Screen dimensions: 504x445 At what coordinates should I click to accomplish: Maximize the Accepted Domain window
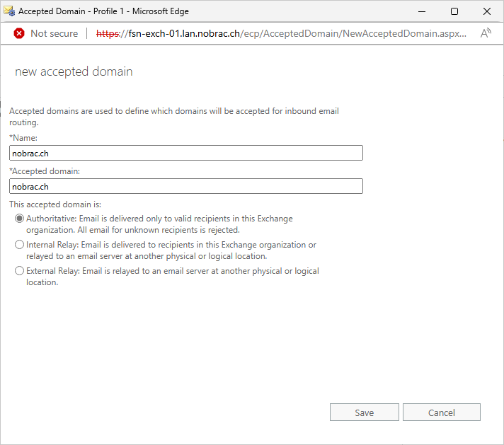454,11
